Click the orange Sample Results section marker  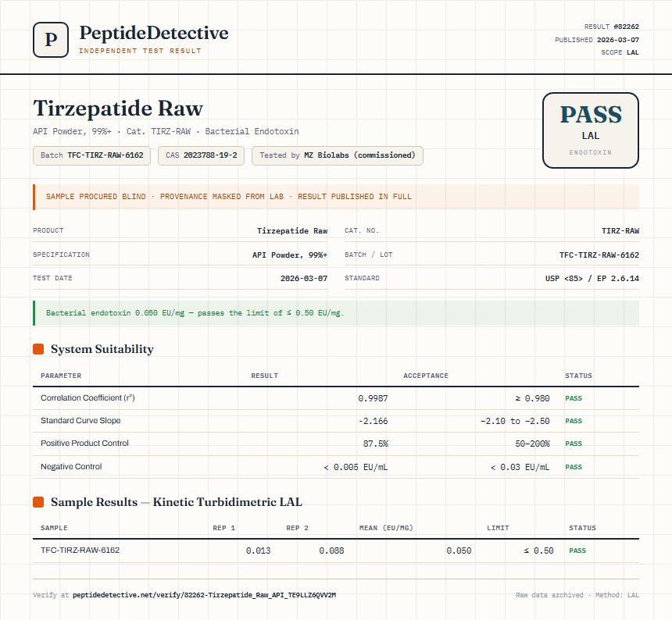38,502
